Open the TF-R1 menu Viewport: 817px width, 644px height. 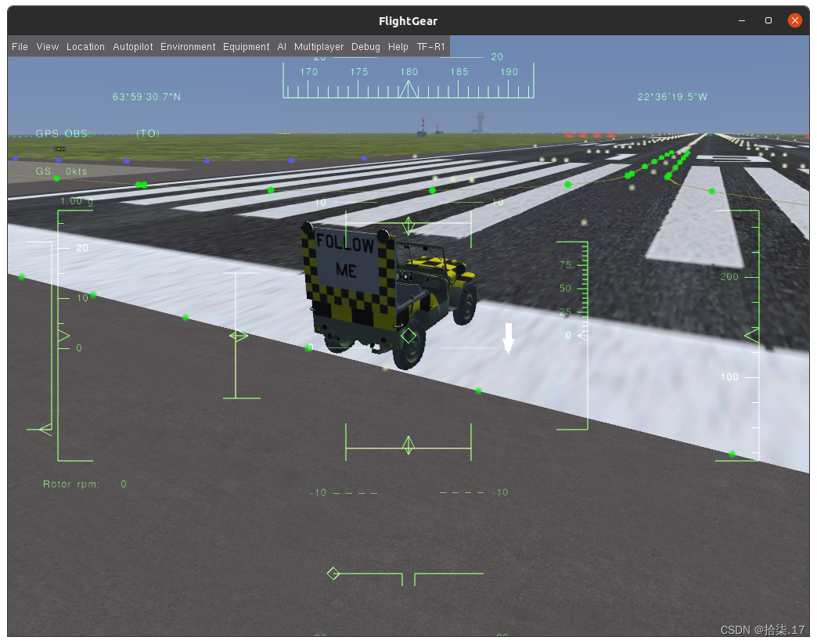tap(431, 46)
